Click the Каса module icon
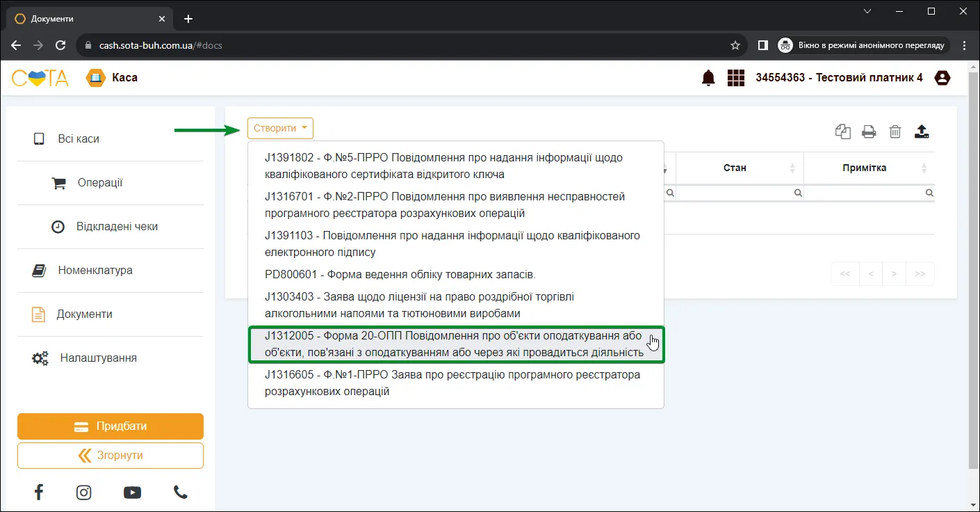The image size is (980, 512). (x=95, y=78)
